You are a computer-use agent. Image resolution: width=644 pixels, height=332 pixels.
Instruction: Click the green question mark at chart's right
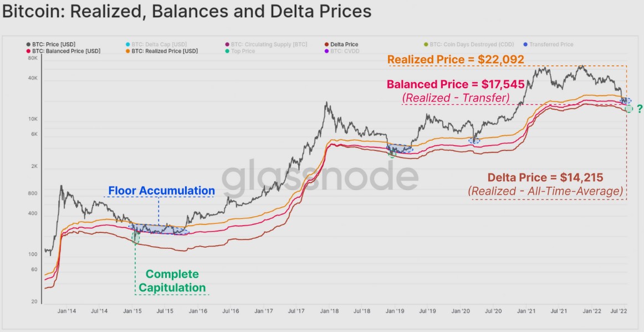point(640,108)
